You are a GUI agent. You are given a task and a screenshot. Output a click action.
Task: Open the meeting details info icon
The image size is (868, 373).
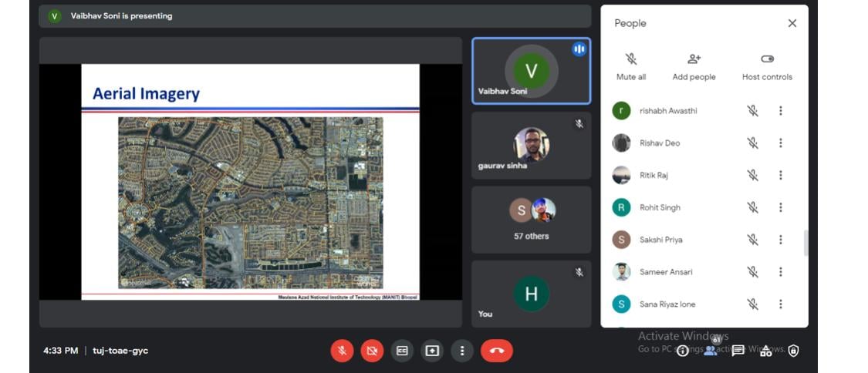pyautogui.click(x=683, y=351)
